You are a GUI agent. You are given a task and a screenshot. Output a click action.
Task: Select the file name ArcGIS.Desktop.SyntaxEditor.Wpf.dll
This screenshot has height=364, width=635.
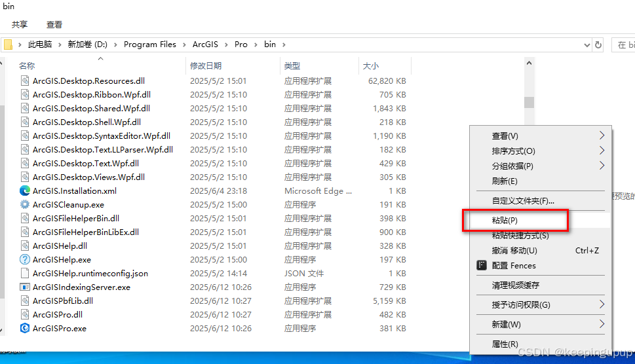[101, 136]
